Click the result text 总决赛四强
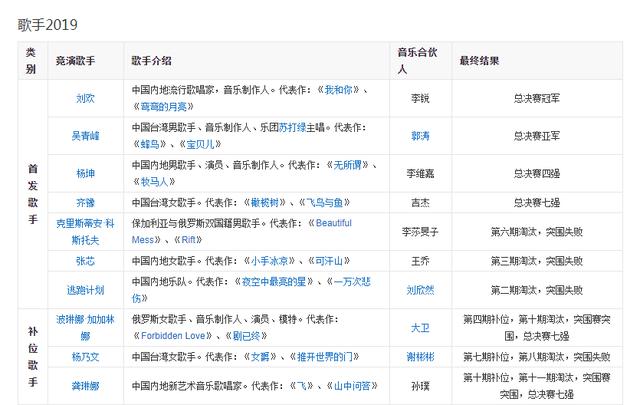 pos(537,174)
